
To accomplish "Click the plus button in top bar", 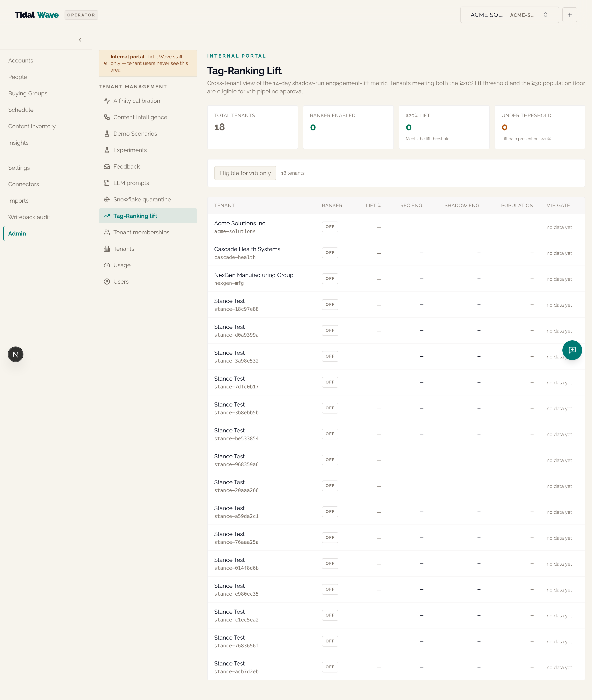I will click(570, 15).
